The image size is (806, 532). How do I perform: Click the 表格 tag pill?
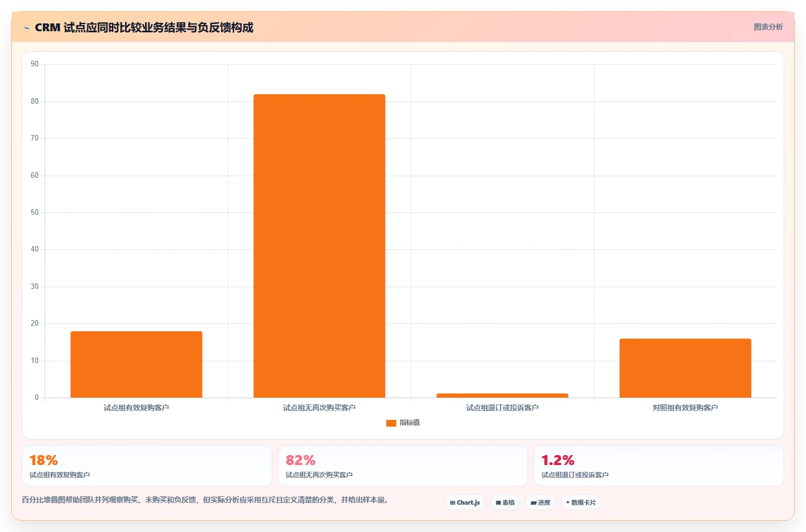click(x=505, y=502)
